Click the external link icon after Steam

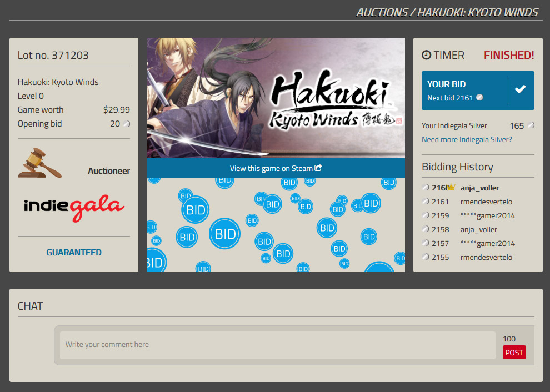tap(318, 168)
